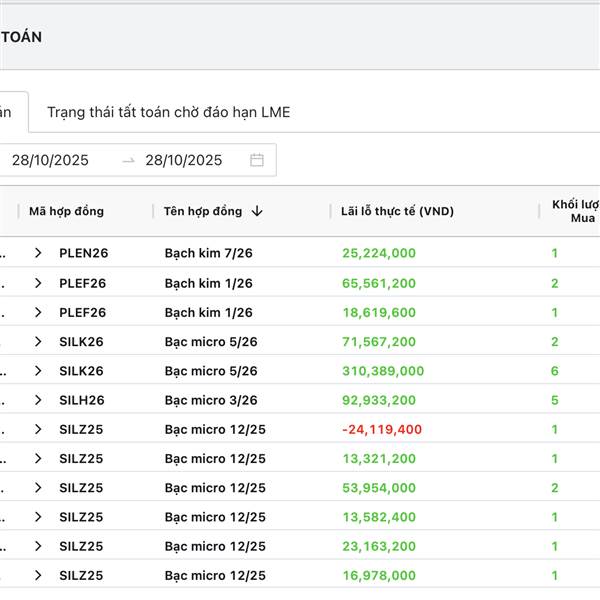Viewport: 600px width, 600px height.
Task: Click the end date field of the range
Action: [184, 160]
